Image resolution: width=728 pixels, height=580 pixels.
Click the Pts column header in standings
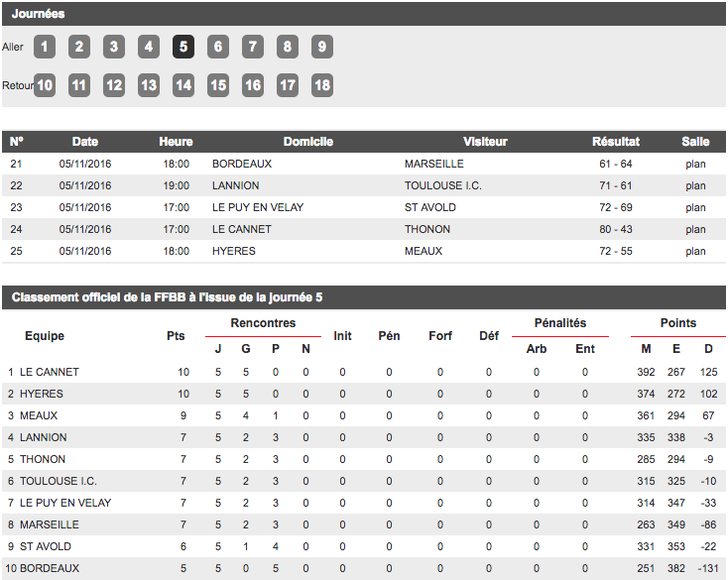[176, 336]
